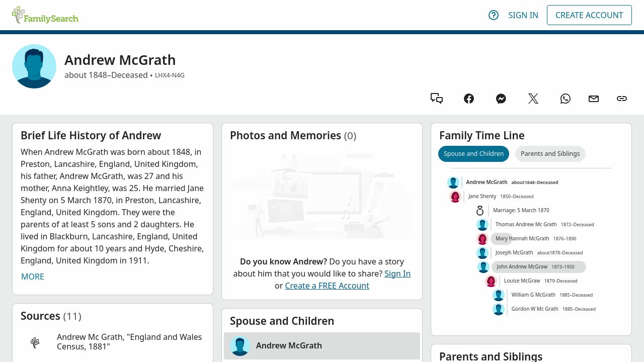Select Mary Hannah McGrath in timeline
644x362 pixels.
(x=522, y=239)
